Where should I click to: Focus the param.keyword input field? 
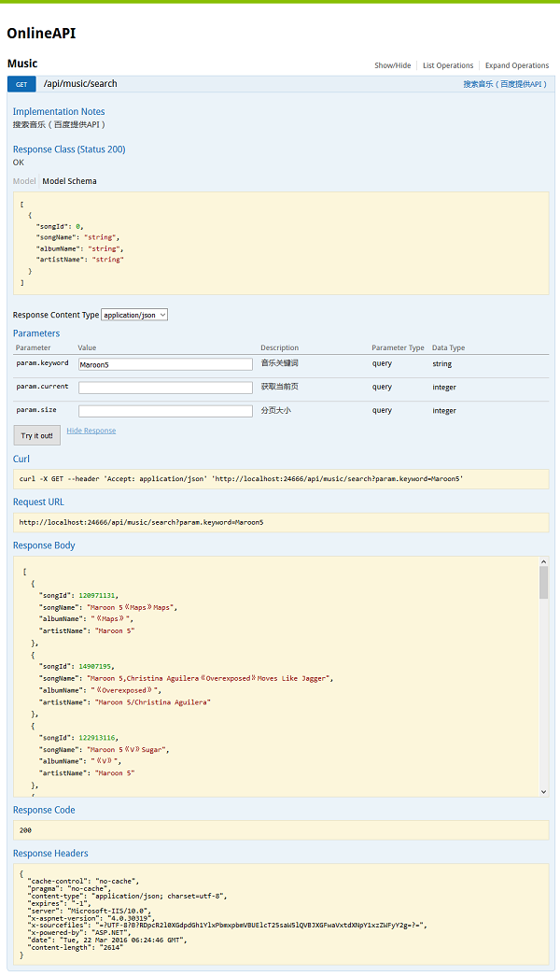tap(165, 365)
